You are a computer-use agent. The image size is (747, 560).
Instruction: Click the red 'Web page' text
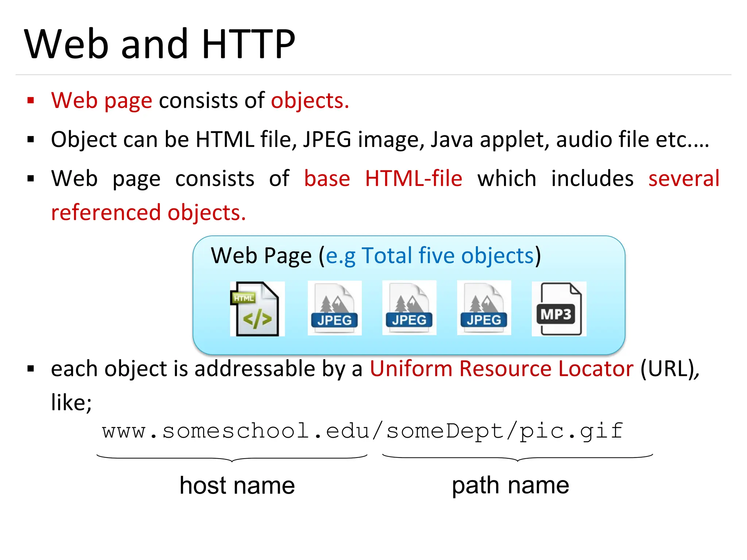101,100
